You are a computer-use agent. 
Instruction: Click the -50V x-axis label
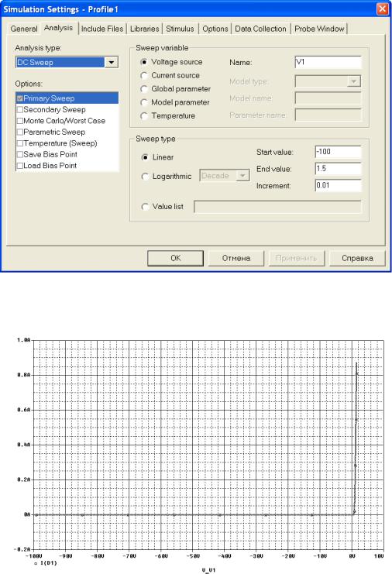pos(193,556)
